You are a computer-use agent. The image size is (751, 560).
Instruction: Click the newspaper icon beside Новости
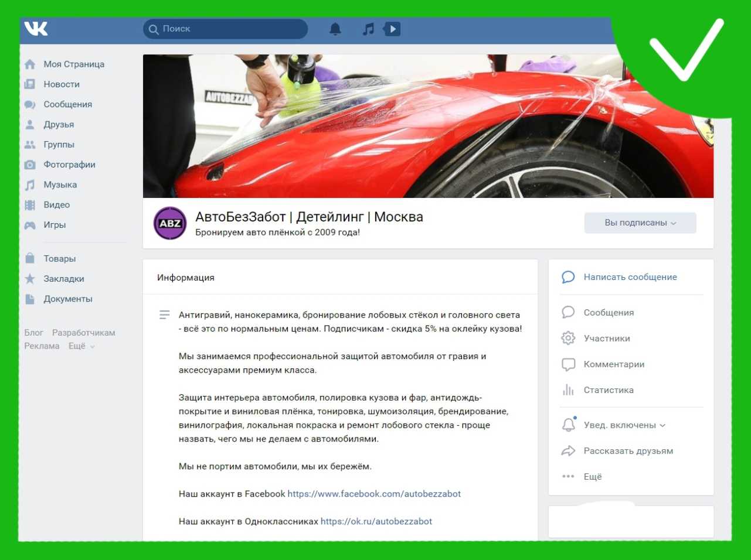point(30,84)
